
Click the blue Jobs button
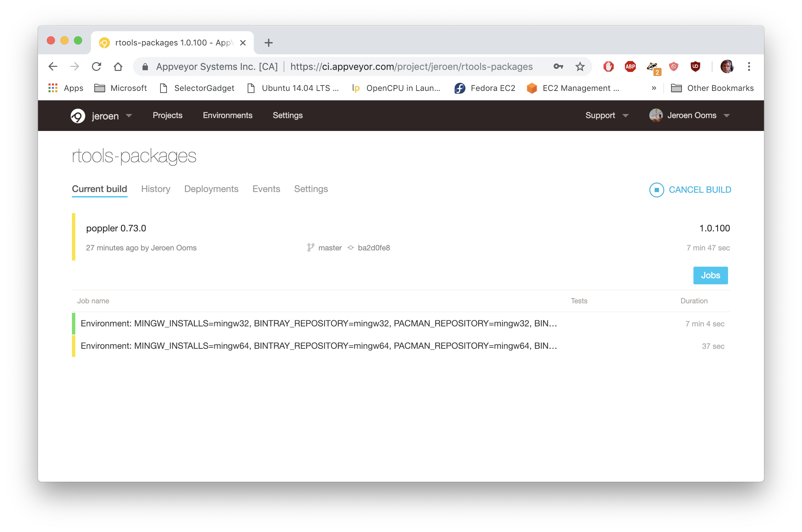710,275
